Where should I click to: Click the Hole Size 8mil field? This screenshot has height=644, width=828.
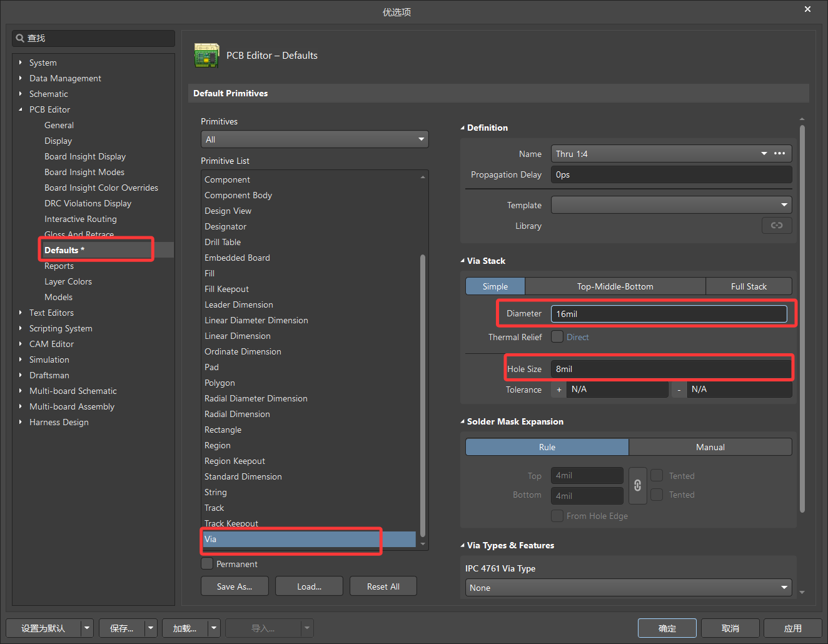point(671,369)
